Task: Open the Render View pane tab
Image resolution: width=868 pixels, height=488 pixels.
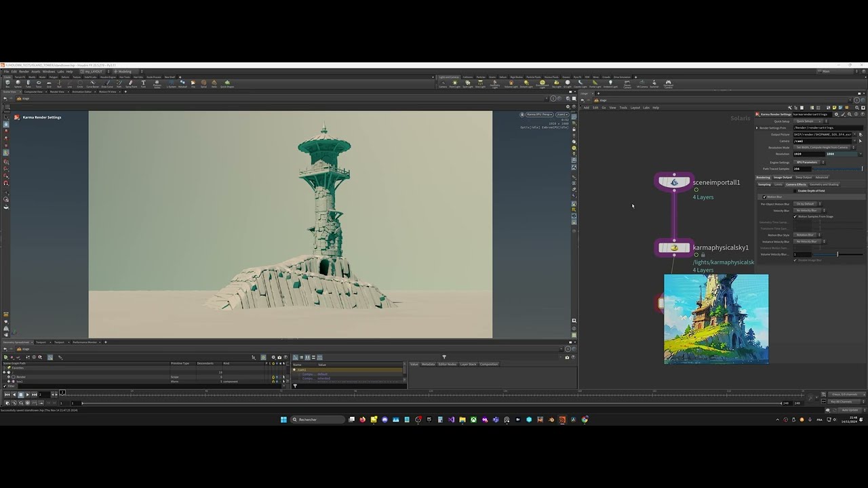Action: coord(57,91)
